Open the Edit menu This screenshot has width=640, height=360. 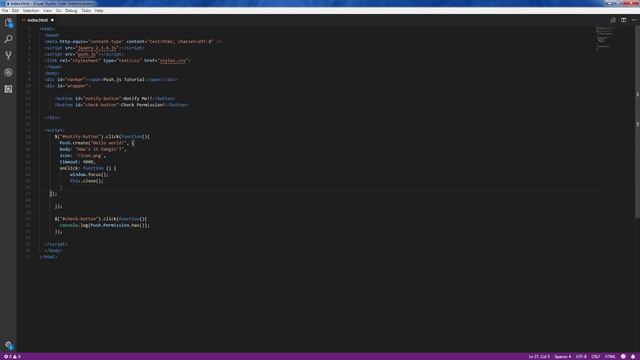coord(15,11)
